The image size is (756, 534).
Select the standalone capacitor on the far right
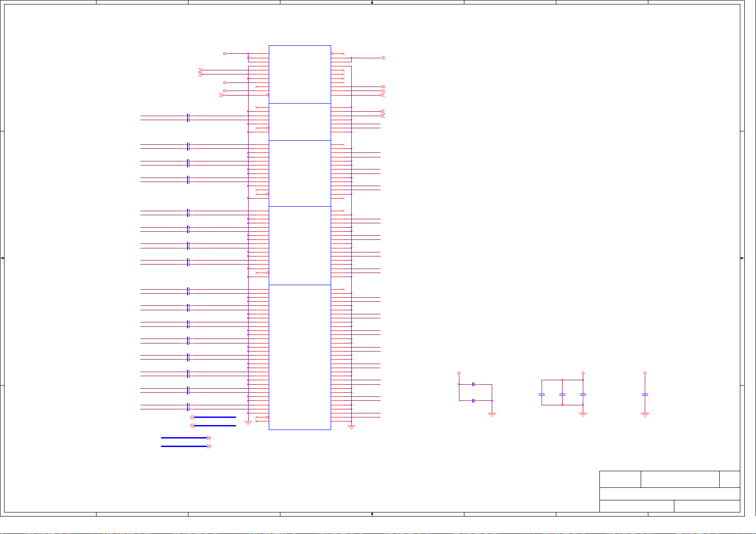coord(645,395)
